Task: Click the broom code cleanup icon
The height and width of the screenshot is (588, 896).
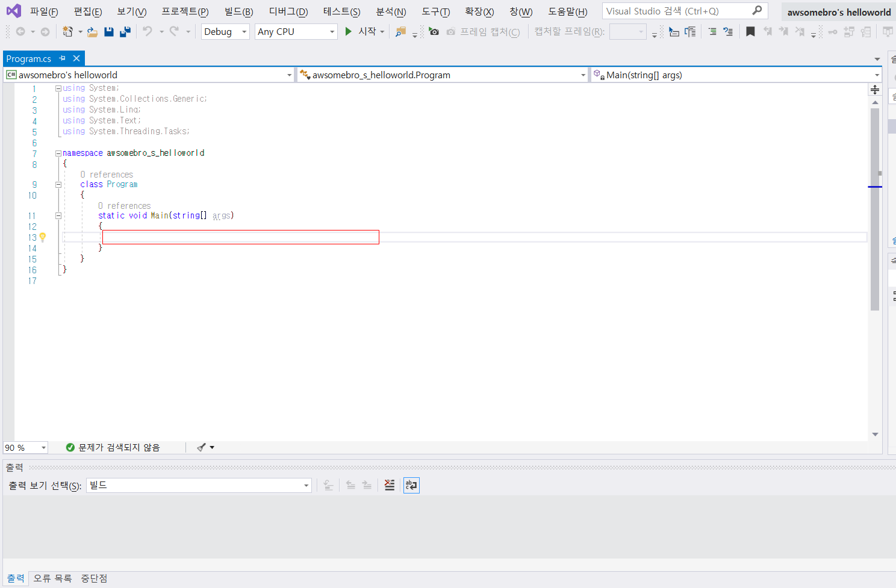Action: (x=201, y=447)
